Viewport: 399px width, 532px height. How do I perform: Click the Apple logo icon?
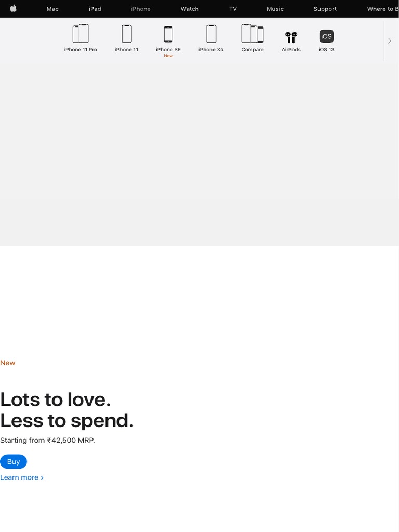pyautogui.click(x=13, y=9)
